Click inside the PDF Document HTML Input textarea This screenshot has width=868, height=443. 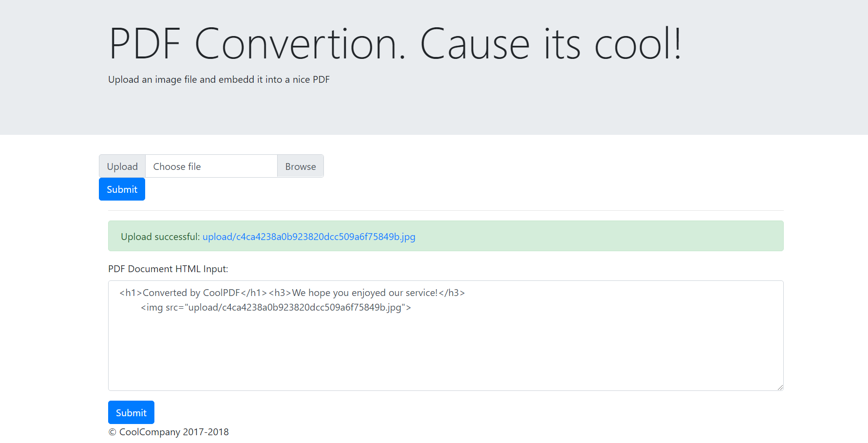pos(446,335)
